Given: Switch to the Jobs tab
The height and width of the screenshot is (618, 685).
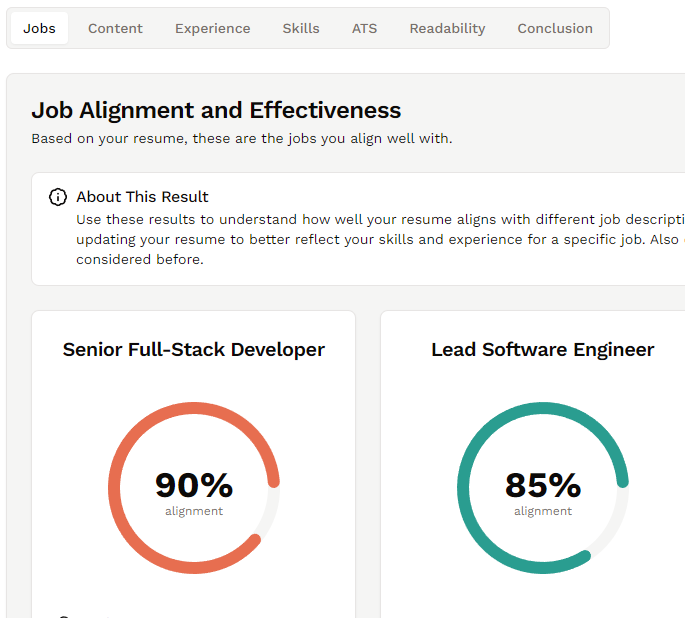Looking at the screenshot, I should pyautogui.click(x=40, y=28).
